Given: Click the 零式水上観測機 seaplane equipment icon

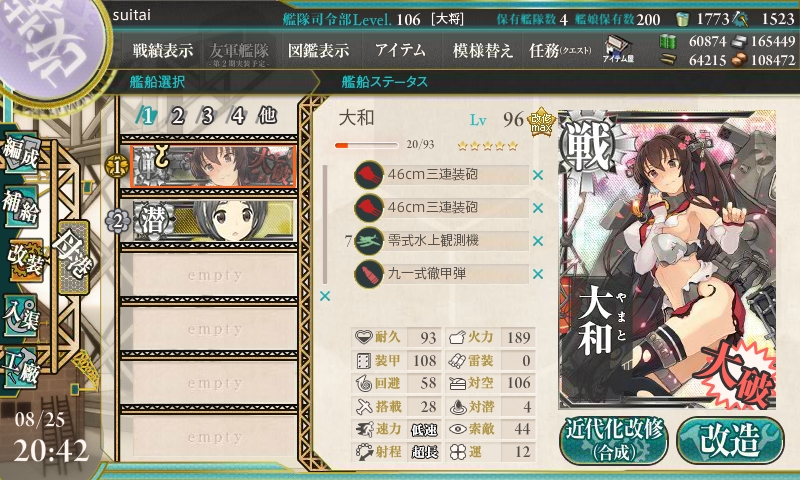Looking at the screenshot, I should (369, 241).
